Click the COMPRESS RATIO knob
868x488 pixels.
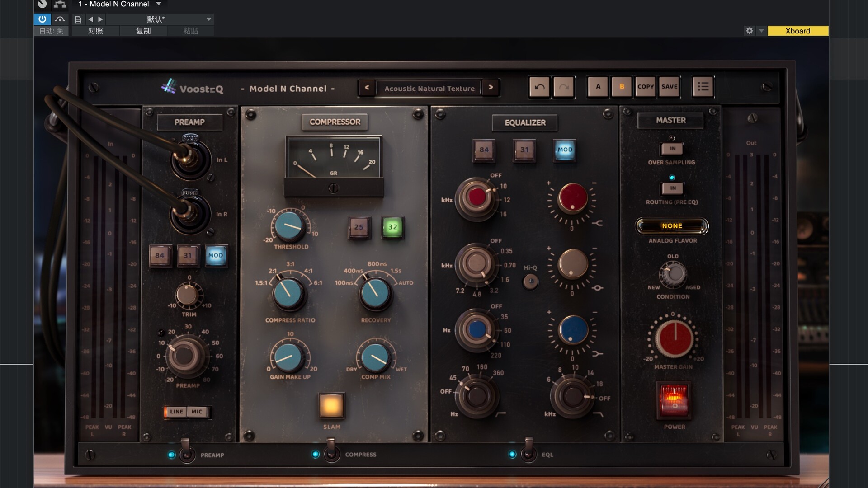coord(288,293)
